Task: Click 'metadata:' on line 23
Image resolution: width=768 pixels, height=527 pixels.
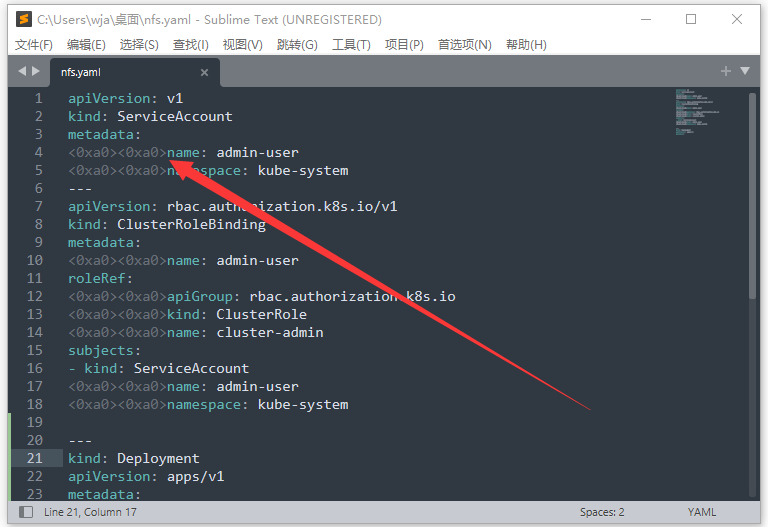Action: point(104,495)
